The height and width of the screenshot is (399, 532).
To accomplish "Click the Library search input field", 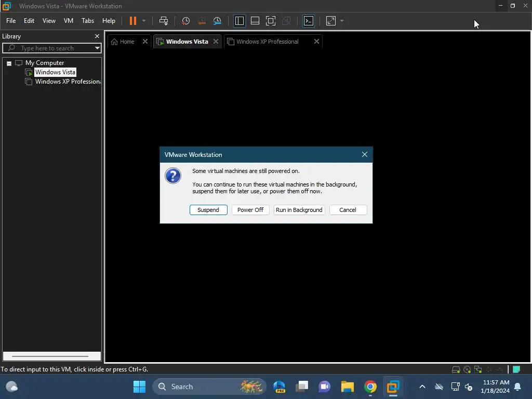I will pyautogui.click(x=51, y=48).
